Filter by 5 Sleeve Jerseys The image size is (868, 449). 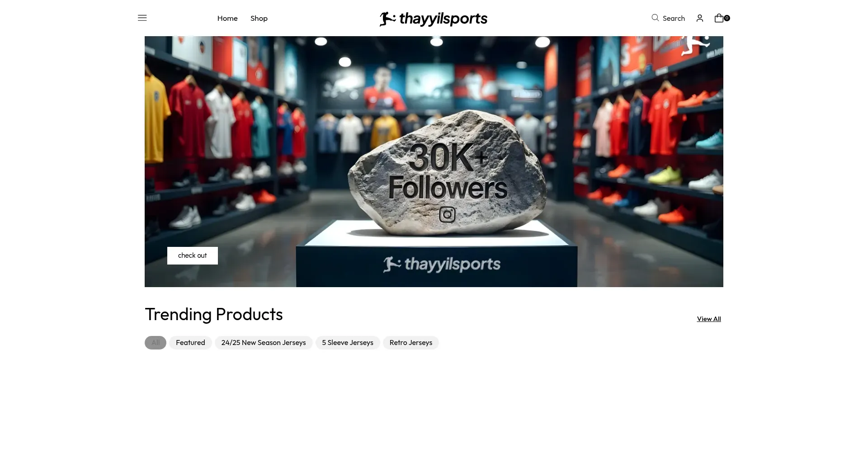coord(348,343)
